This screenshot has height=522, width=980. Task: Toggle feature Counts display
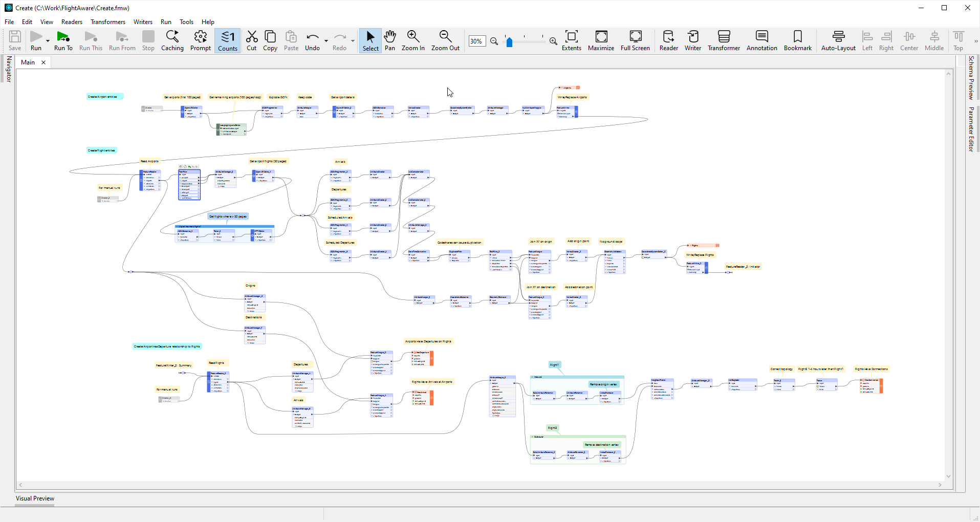[x=227, y=40]
